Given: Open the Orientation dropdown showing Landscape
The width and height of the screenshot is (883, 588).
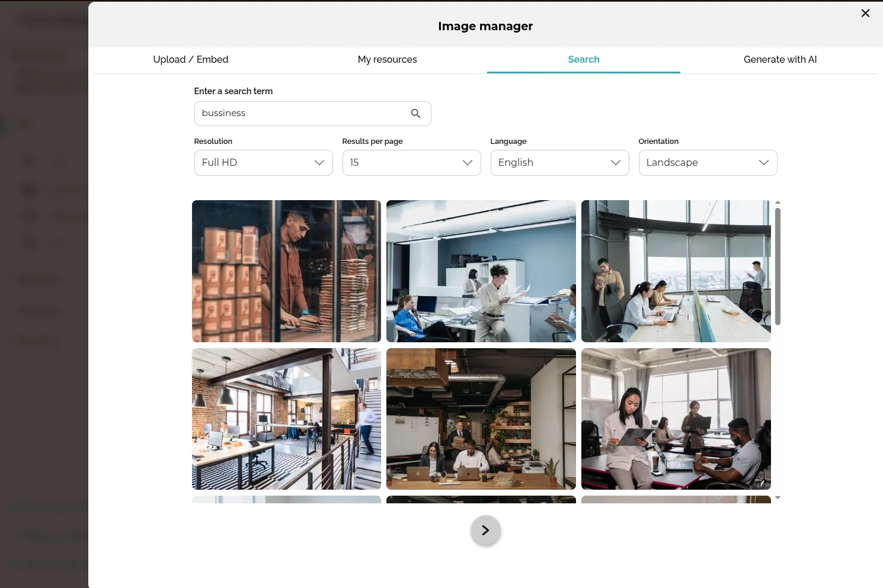Looking at the screenshot, I should 708,163.
